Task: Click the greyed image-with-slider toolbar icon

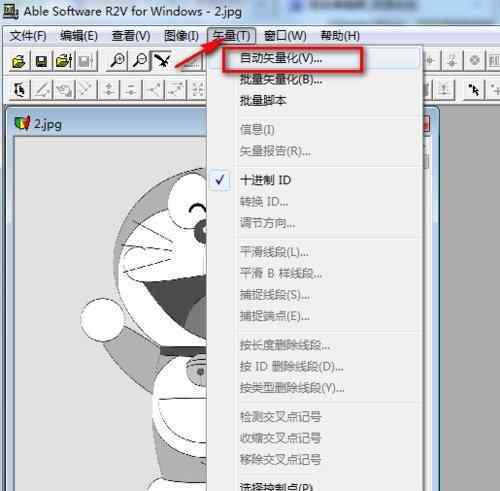Action: [86, 61]
